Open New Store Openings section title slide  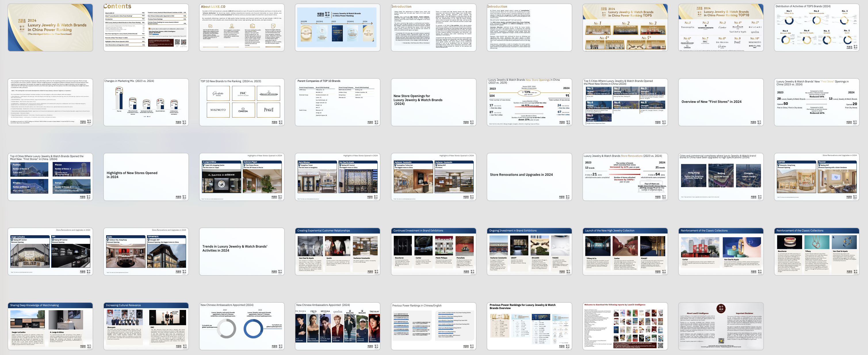[433, 102]
